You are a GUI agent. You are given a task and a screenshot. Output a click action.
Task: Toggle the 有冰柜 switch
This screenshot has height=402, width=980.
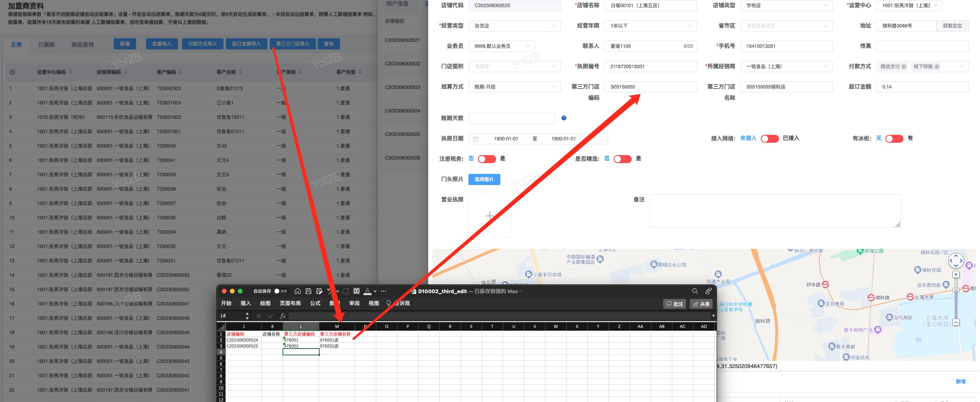[x=894, y=138]
